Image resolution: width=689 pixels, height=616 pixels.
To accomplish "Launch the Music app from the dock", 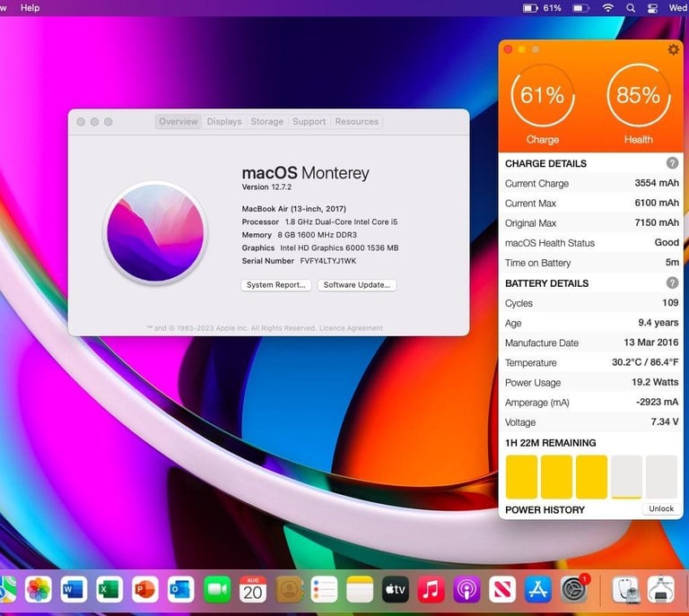I will click(431, 589).
